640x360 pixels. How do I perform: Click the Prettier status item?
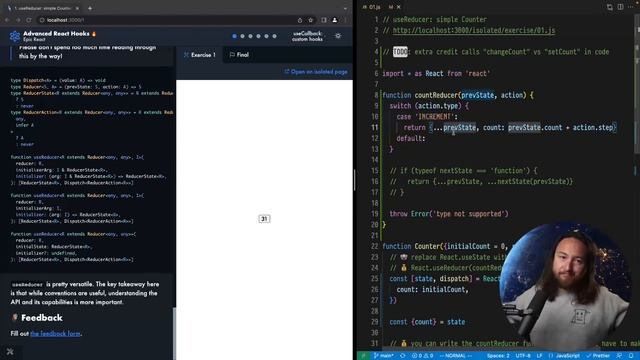(x=598, y=356)
